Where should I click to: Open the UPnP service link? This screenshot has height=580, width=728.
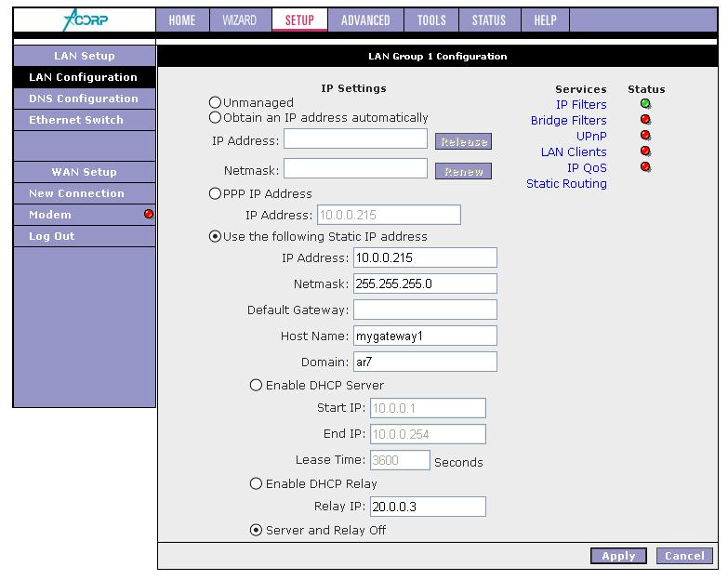(x=591, y=136)
